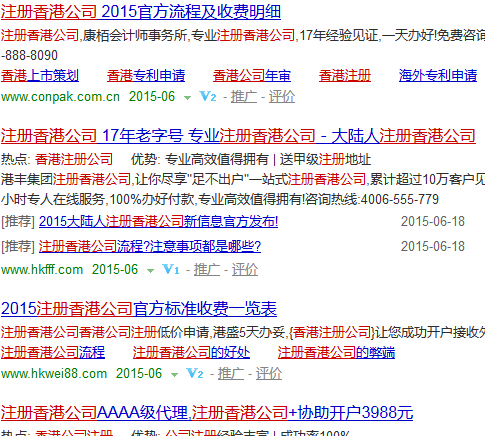485x436 pixels.
Task: Open the 17年老字号 result title
Action: tap(238, 136)
